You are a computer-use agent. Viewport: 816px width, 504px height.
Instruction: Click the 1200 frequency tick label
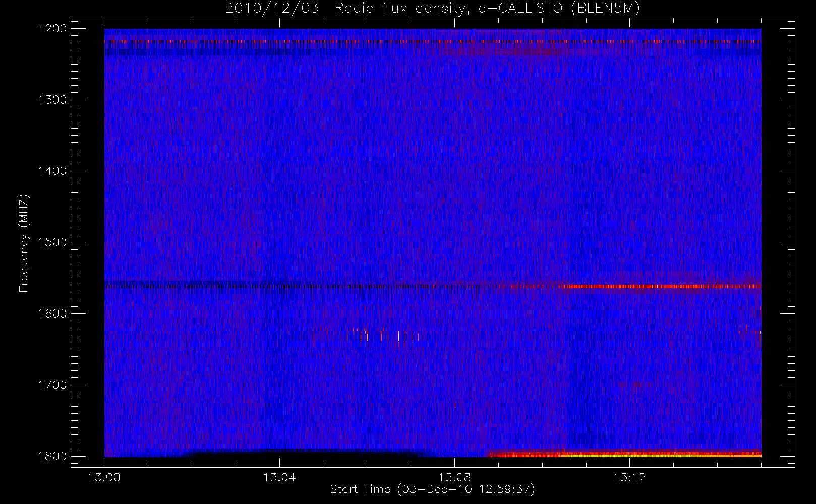(52, 28)
